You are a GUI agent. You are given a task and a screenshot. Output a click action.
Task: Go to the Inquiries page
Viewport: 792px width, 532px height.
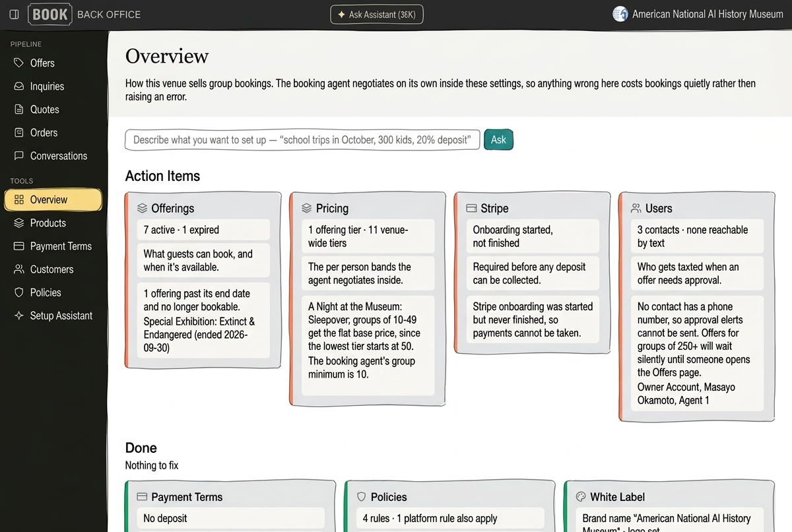click(x=53, y=86)
